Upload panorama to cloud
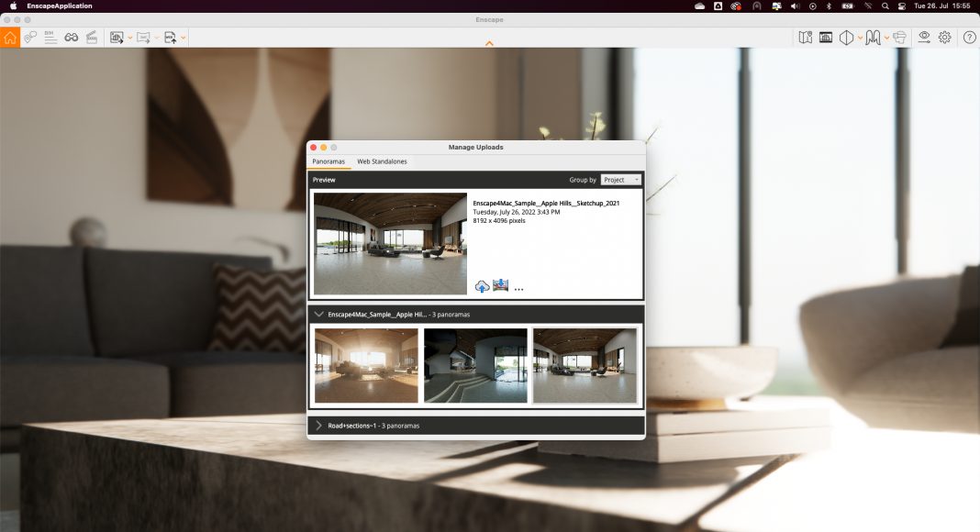The image size is (980, 532). coord(482,286)
